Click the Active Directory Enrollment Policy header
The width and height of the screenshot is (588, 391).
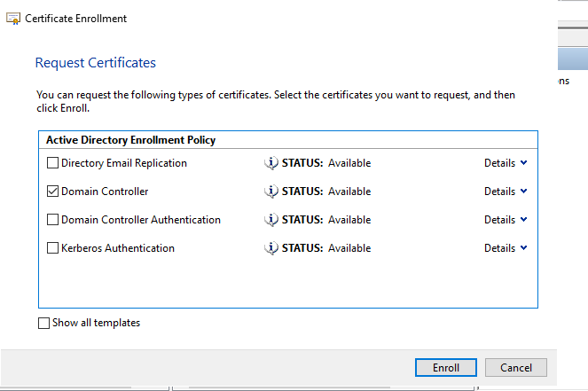click(130, 140)
